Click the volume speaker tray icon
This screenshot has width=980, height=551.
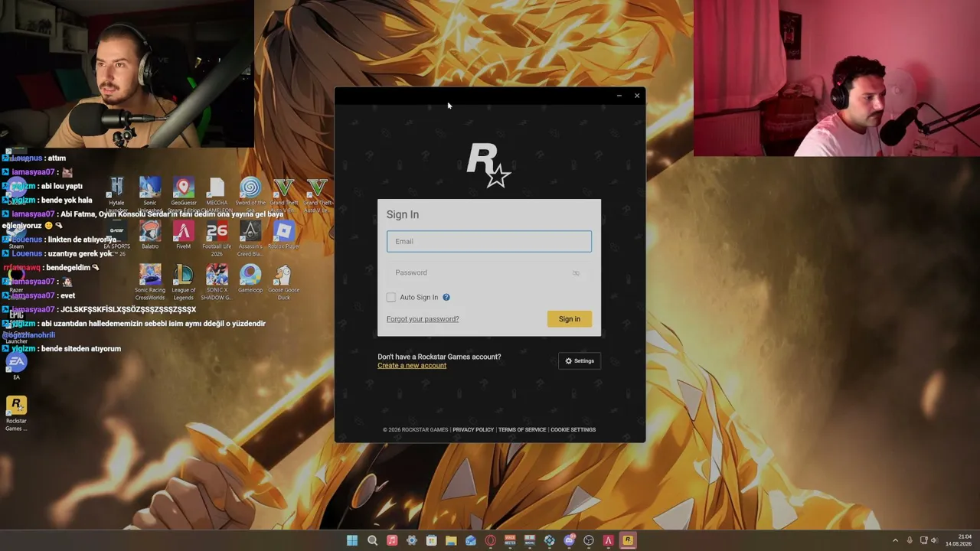coord(934,540)
